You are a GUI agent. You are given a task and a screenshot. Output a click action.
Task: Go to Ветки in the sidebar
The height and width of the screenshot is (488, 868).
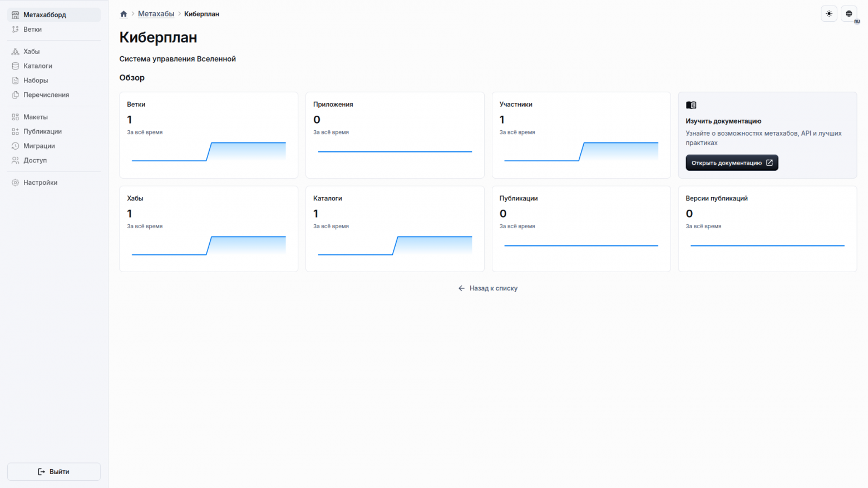(x=32, y=29)
